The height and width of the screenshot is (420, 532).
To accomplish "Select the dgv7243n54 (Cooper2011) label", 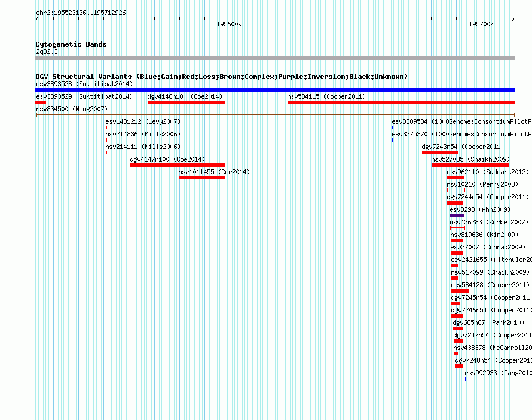I will [463, 147].
